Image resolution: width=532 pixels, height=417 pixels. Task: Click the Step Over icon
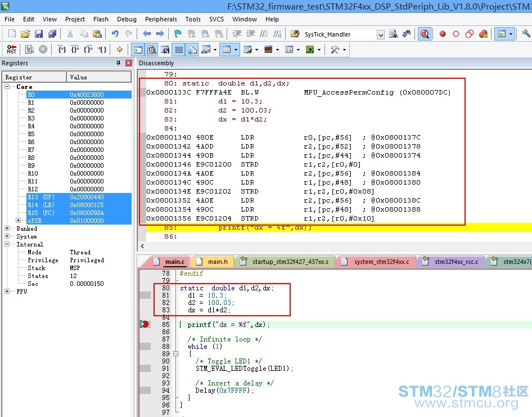click(75, 50)
